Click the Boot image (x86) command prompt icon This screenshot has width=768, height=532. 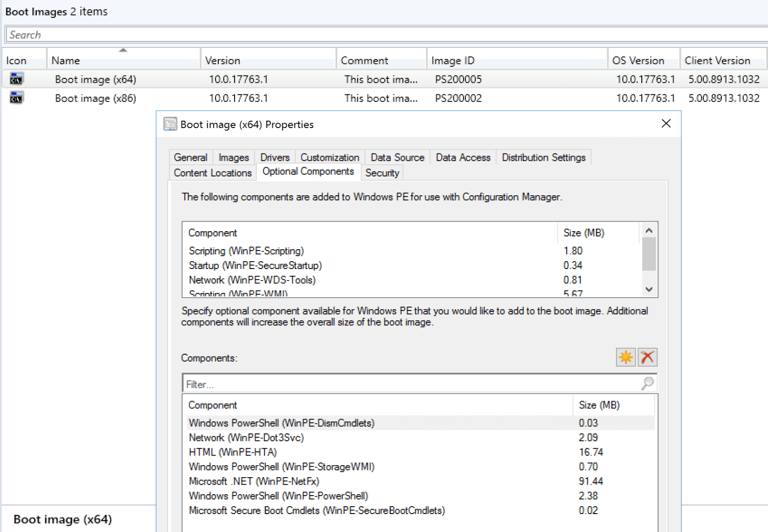16,98
